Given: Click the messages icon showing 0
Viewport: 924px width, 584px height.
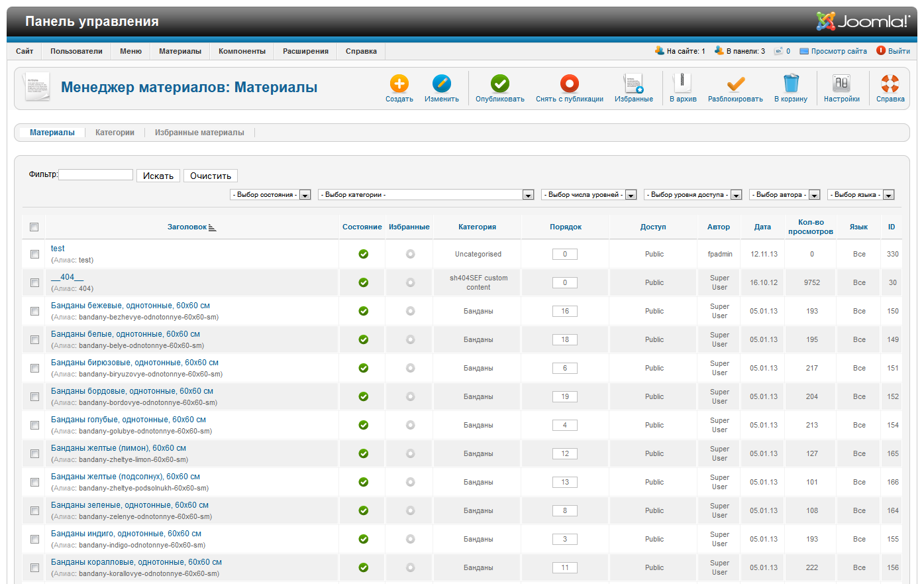Looking at the screenshot, I should (778, 51).
